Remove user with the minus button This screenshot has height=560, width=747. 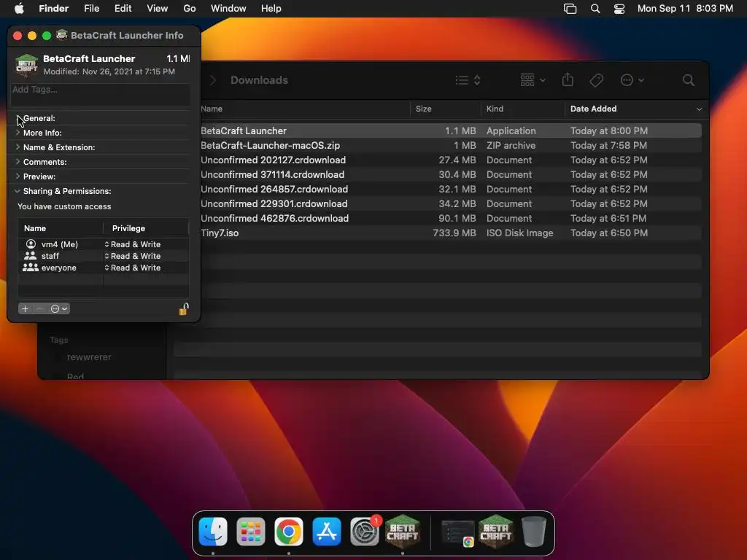click(39, 308)
